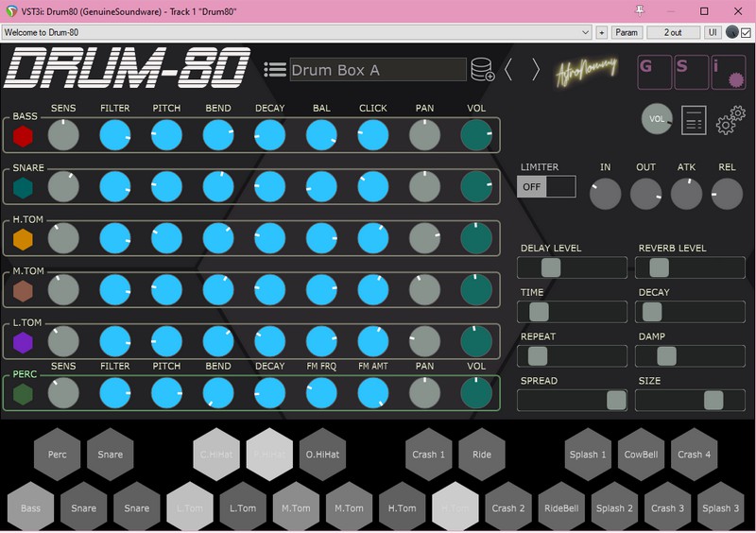This screenshot has height=533, width=756.
Task: Hit the RideBell pad
Action: tap(561, 507)
